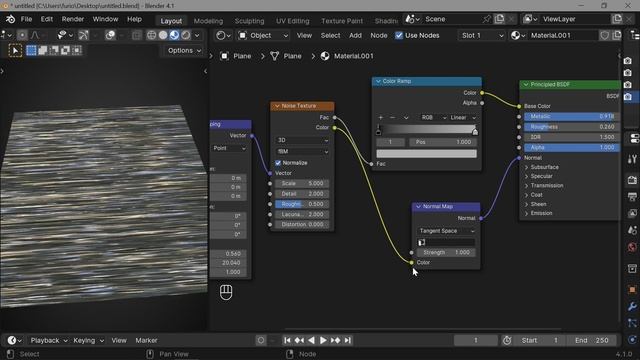This screenshot has width=640, height=360.
Task: Open the Tangent Space dropdown
Action: [x=446, y=231]
